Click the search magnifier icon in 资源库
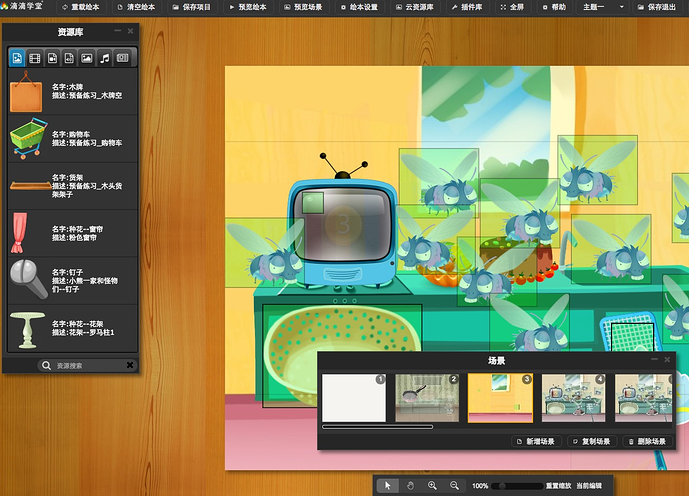 pyautogui.click(x=46, y=365)
